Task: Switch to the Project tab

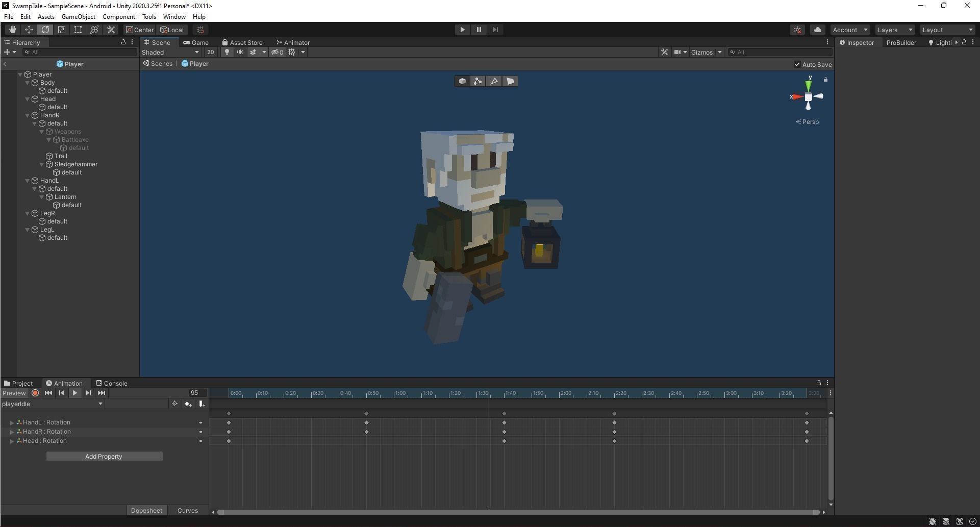Action: click(18, 383)
